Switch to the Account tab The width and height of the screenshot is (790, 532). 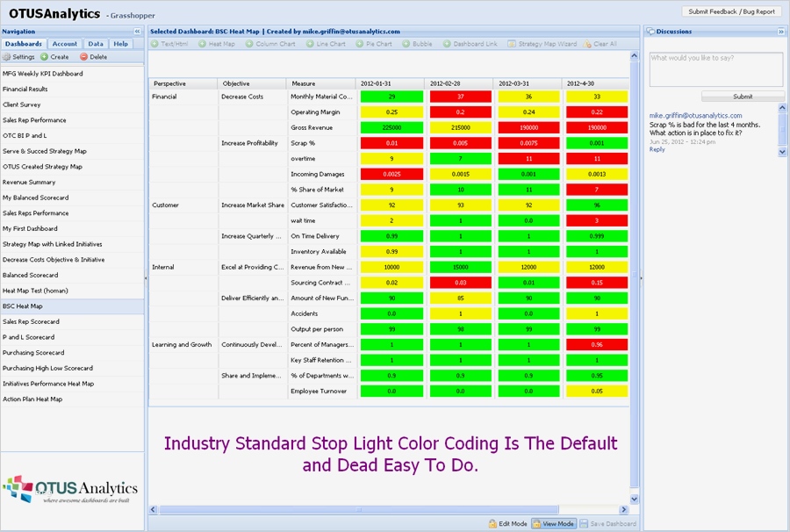63,43
